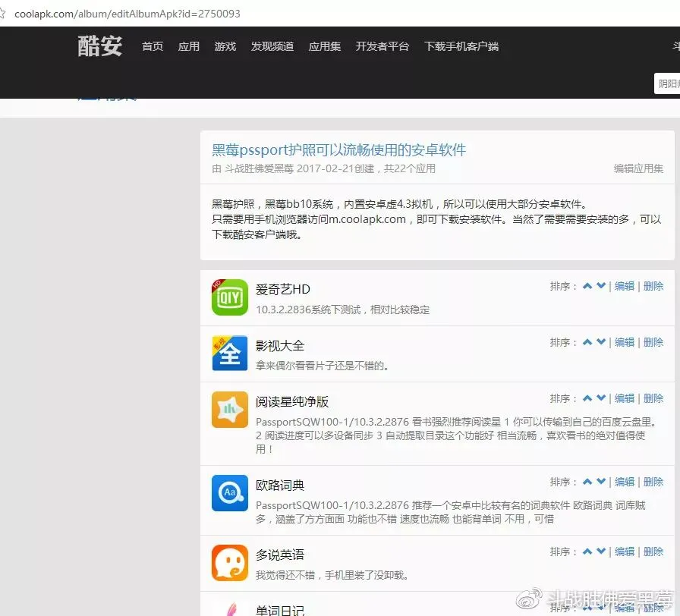This screenshot has height=616, width=680.
Task: Click the 编辑应用集 link
Action: (x=638, y=168)
